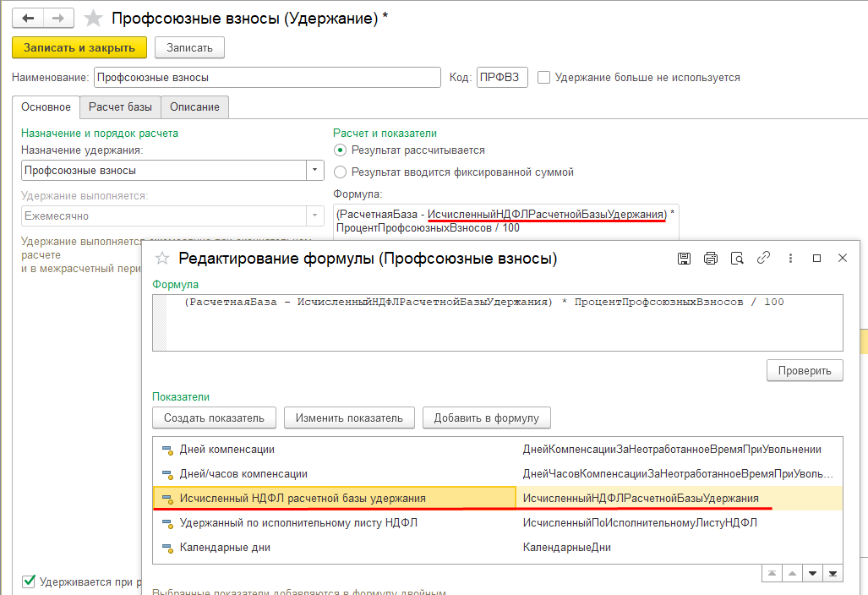This screenshot has width=868, height=595.
Task: Select 'Результат рассчитывается' radio option
Action: (341, 150)
